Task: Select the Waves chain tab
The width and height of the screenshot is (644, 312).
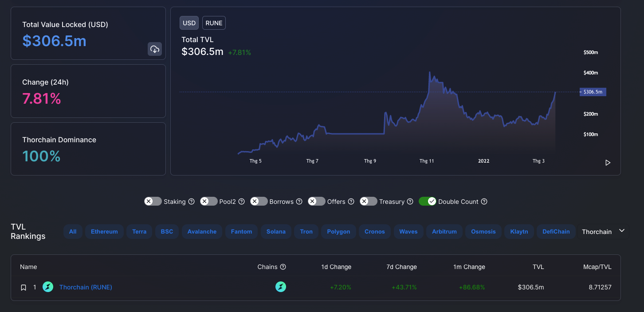Action: coord(408,232)
